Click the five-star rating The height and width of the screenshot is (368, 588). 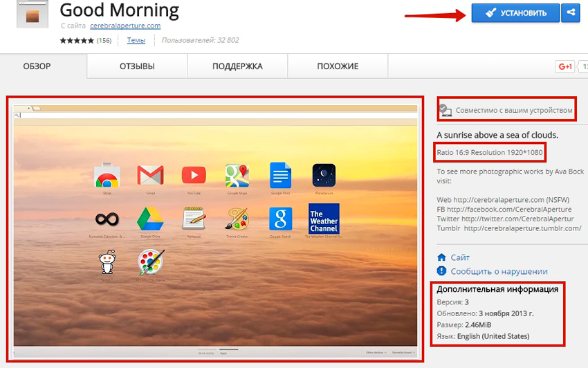[x=77, y=41]
